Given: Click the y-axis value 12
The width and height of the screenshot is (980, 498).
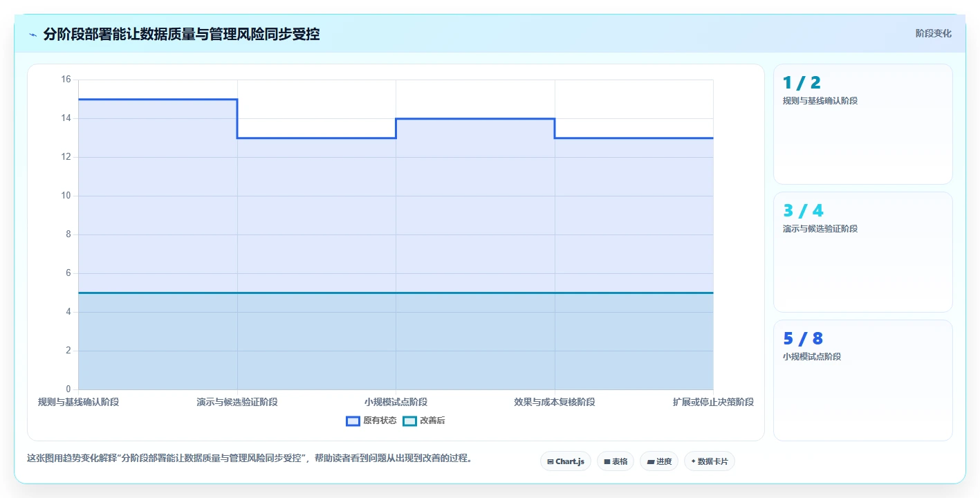Looking at the screenshot, I should pos(66,157).
